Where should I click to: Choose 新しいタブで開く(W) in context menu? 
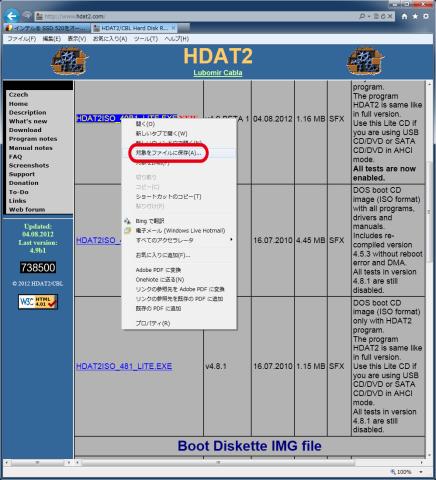click(x=179, y=134)
